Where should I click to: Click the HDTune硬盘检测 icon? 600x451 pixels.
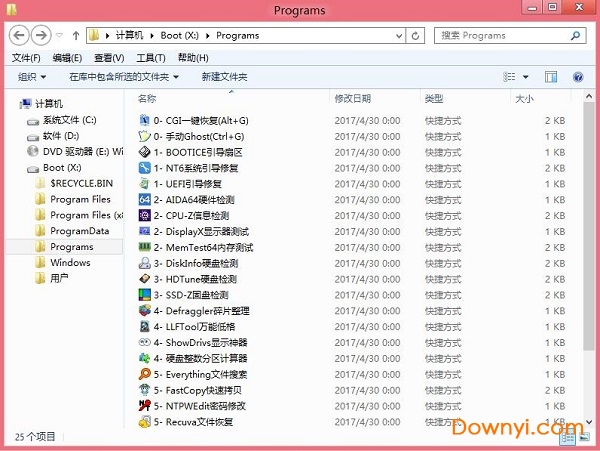pos(144,279)
